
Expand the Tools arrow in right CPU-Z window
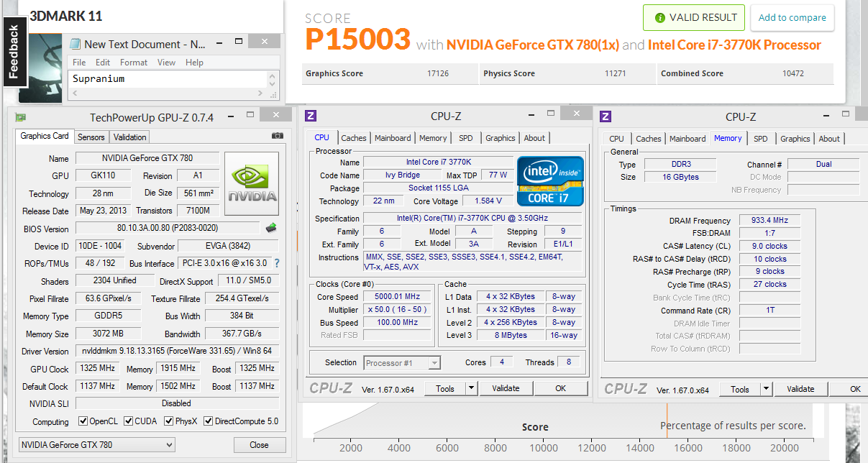pos(766,389)
